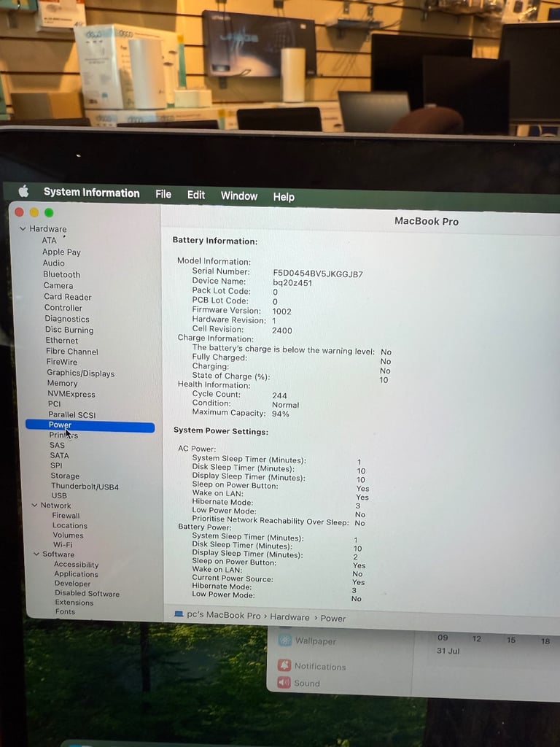
Task: Open the System Information menu
Action: pyautogui.click(x=91, y=193)
